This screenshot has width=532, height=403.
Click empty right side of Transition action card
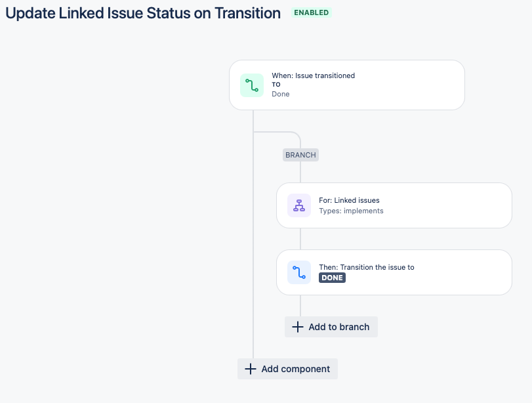[x=459, y=272]
